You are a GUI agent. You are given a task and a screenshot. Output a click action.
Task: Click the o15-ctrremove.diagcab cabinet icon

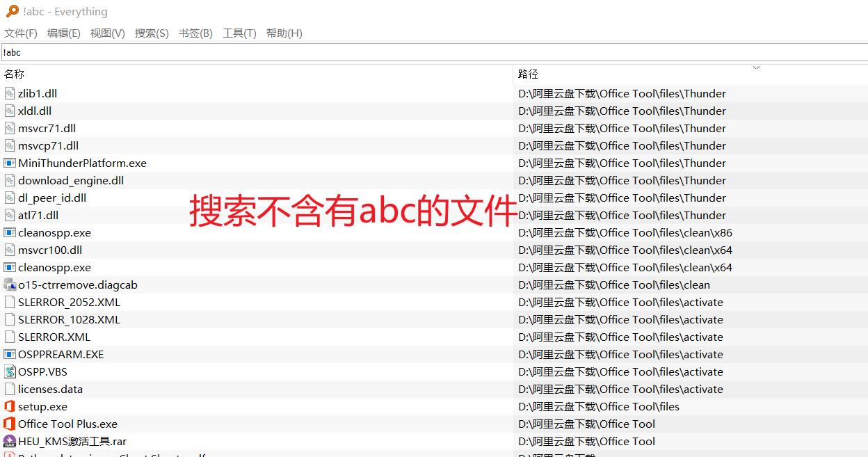tap(10, 284)
